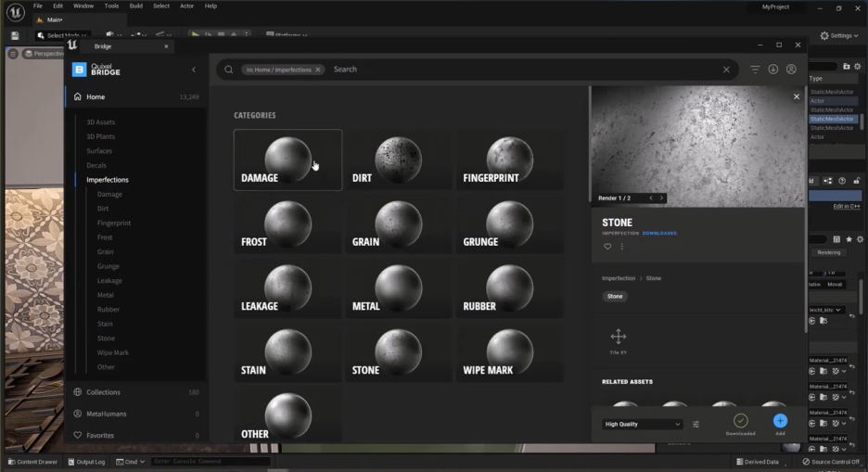Open the Actor menu in Unreal Editor
This screenshot has height=472, width=868.
click(187, 6)
